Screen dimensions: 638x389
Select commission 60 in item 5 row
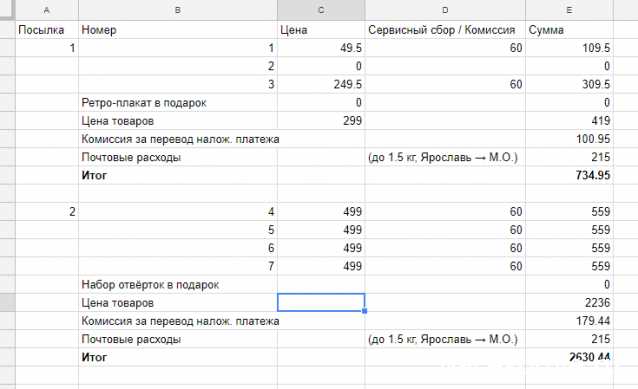tap(445, 230)
